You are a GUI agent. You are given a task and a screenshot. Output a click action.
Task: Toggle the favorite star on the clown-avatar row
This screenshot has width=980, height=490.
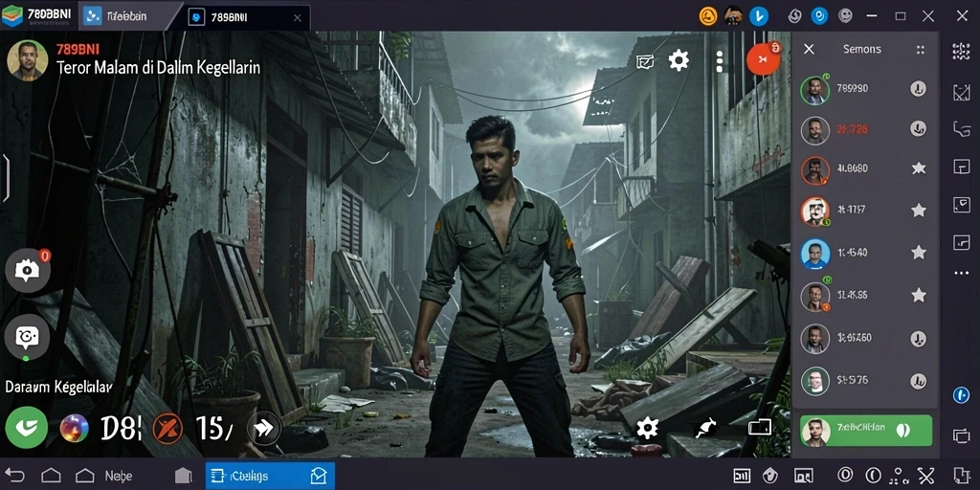point(918,210)
